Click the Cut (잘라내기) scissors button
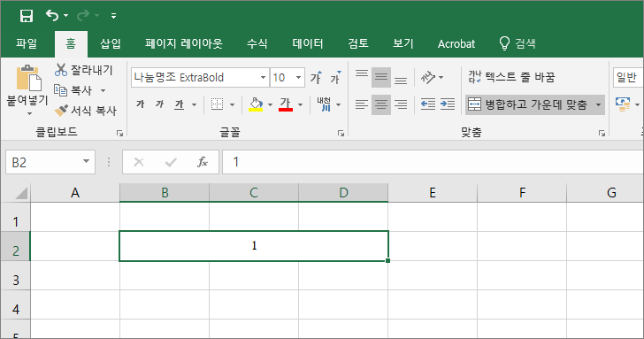This screenshot has width=644, height=339. coord(84,70)
